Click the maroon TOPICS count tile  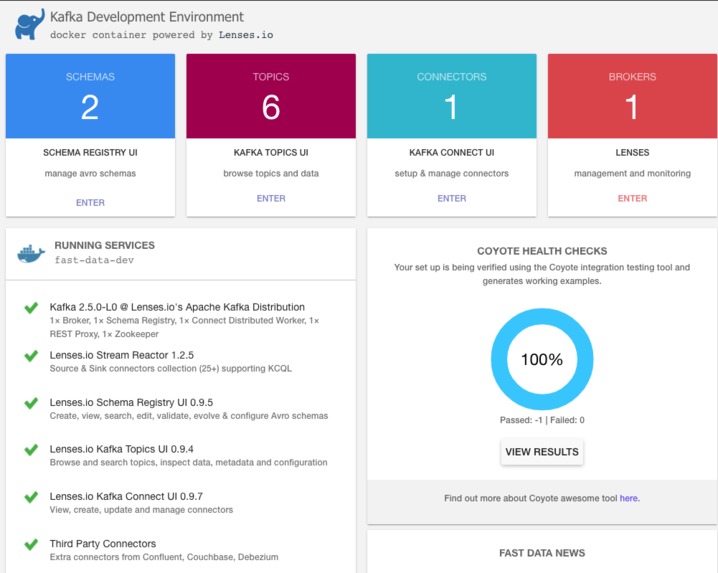271,96
